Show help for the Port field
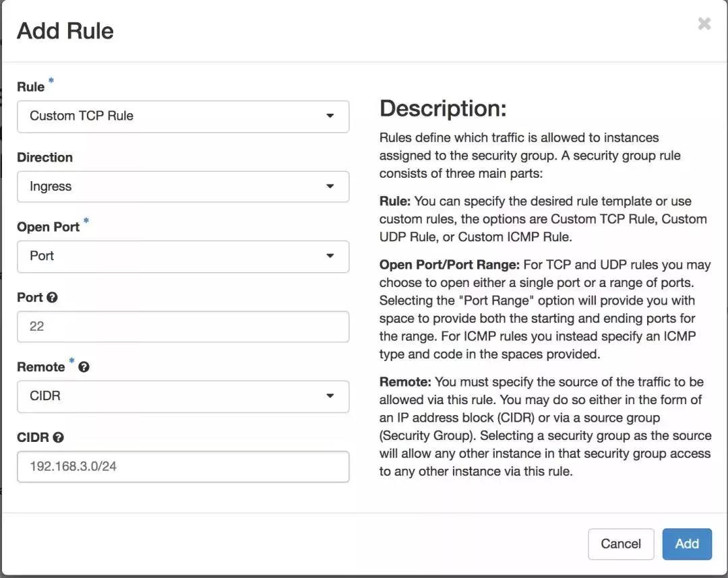This screenshot has width=728, height=578. (53, 297)
